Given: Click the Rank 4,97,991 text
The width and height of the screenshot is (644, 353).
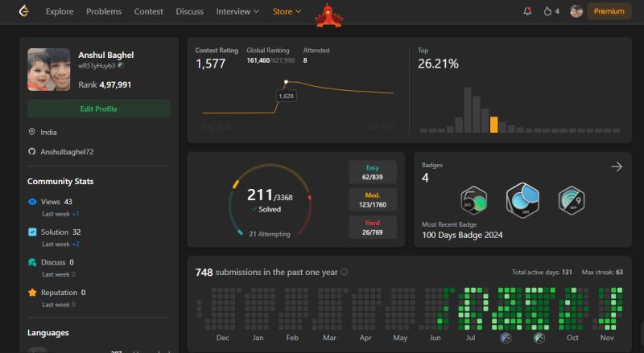Looking at the screenshot, I should pyautogui.click(x=105, y=84).
